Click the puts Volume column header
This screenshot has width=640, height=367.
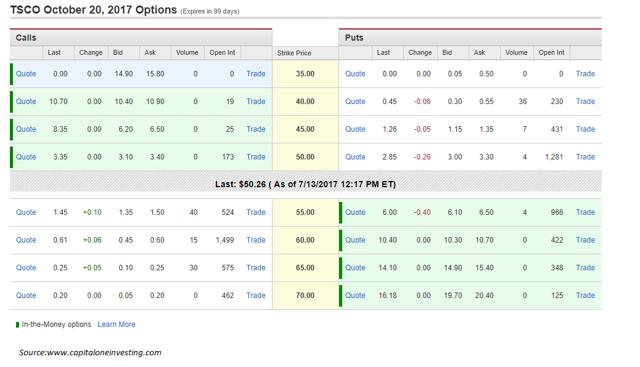point(516,53)
